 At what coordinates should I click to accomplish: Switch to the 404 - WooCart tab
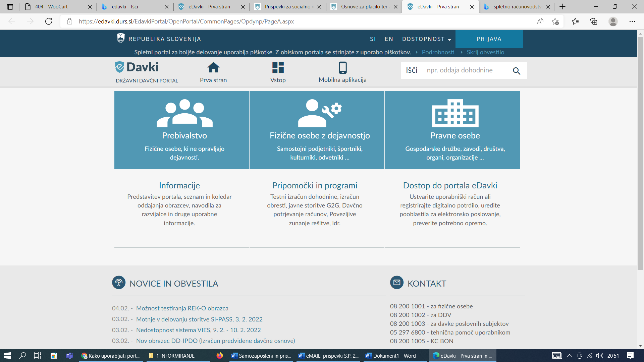tap(58, 7)
